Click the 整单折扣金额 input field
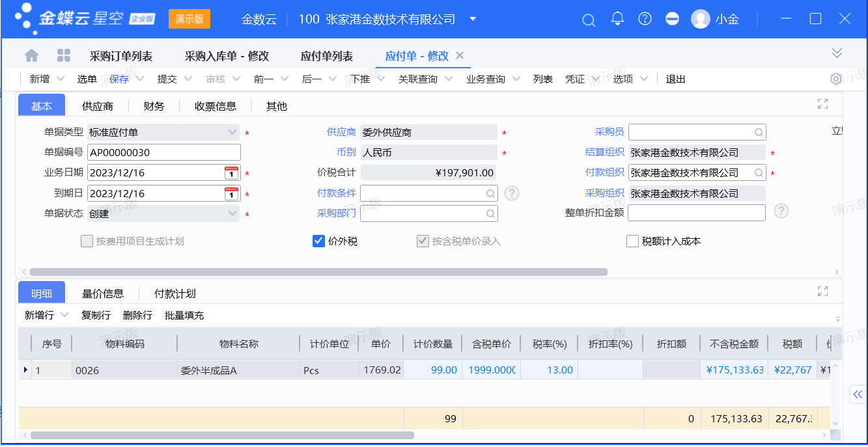The image size is (868, 447). (697, 213)
